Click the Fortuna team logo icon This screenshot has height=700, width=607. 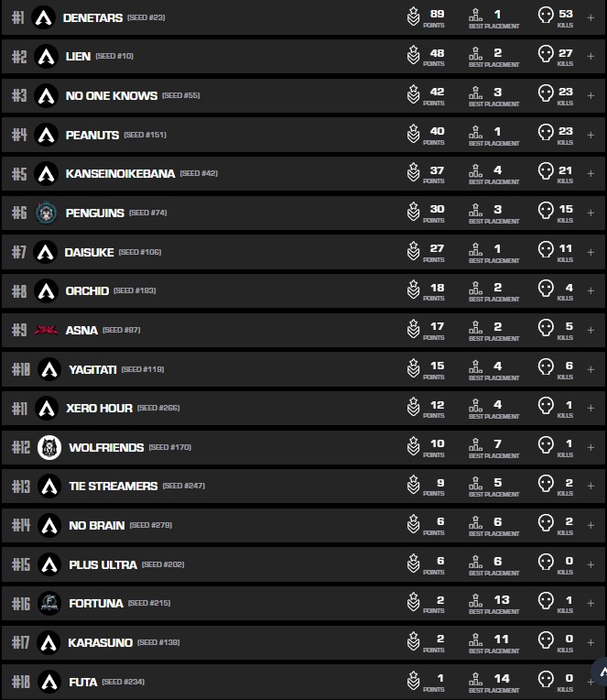[49, 603]
